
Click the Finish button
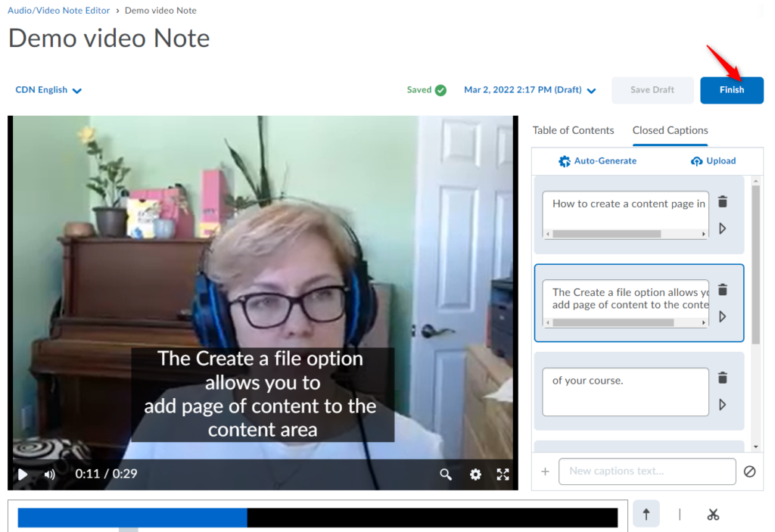pos(731,90)
